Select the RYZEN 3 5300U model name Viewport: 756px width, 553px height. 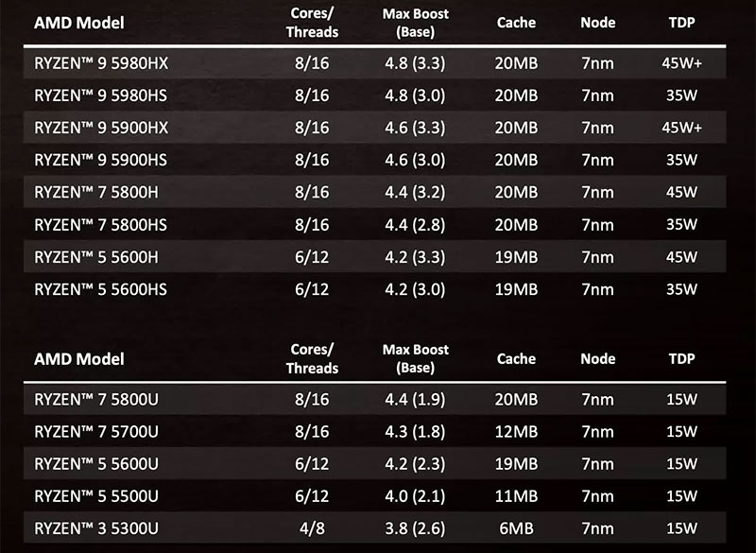[x=96, y=528]
